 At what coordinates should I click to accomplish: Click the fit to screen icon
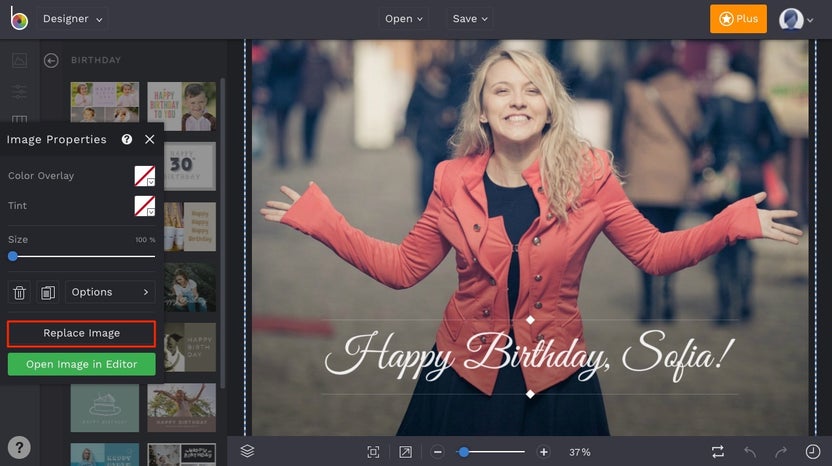373,452
